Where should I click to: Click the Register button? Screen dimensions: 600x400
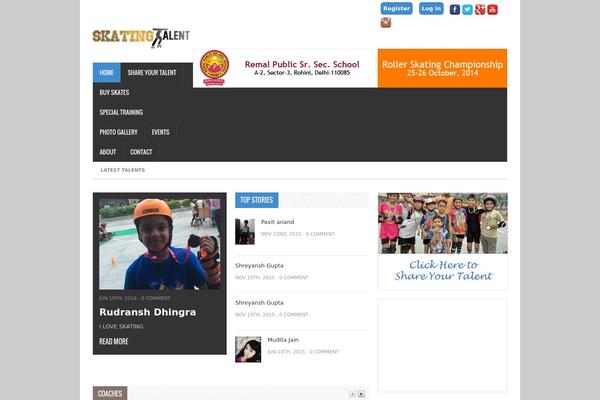point(396,8)
